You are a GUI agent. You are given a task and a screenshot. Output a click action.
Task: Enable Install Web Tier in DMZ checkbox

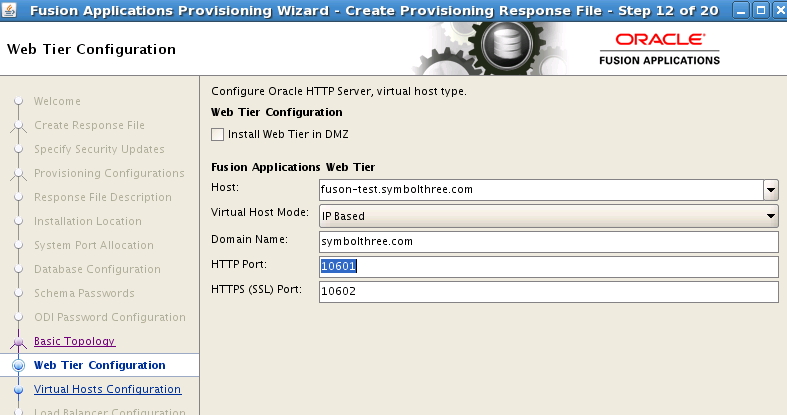pos(218,134)
